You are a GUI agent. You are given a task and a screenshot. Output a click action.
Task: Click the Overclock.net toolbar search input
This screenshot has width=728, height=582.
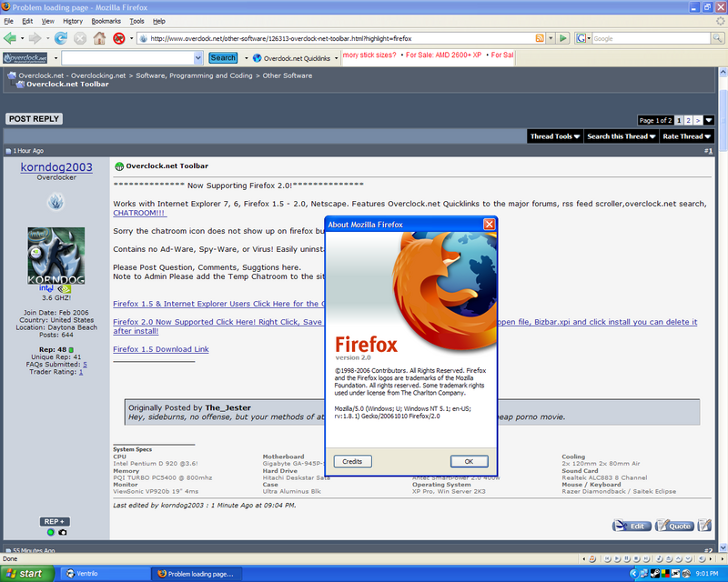click(128, 58)
